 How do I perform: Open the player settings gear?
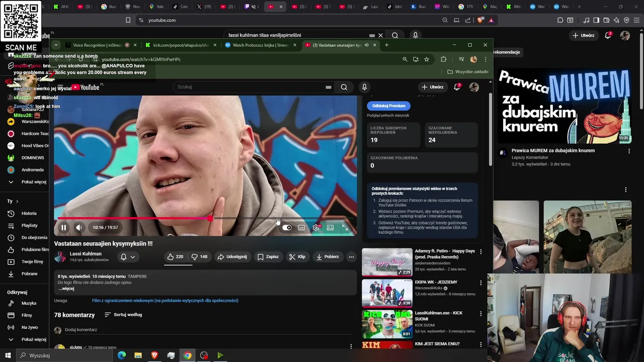(x=315, y=228)
